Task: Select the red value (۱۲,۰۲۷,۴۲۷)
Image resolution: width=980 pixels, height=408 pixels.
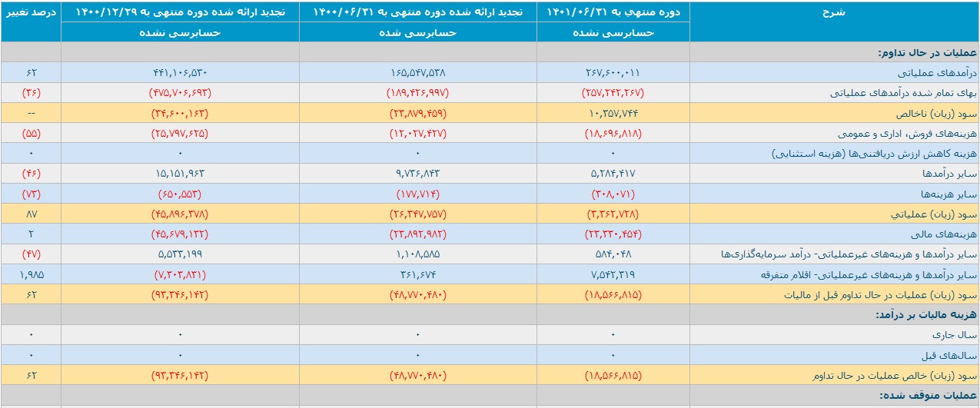Action: (418, 134)
